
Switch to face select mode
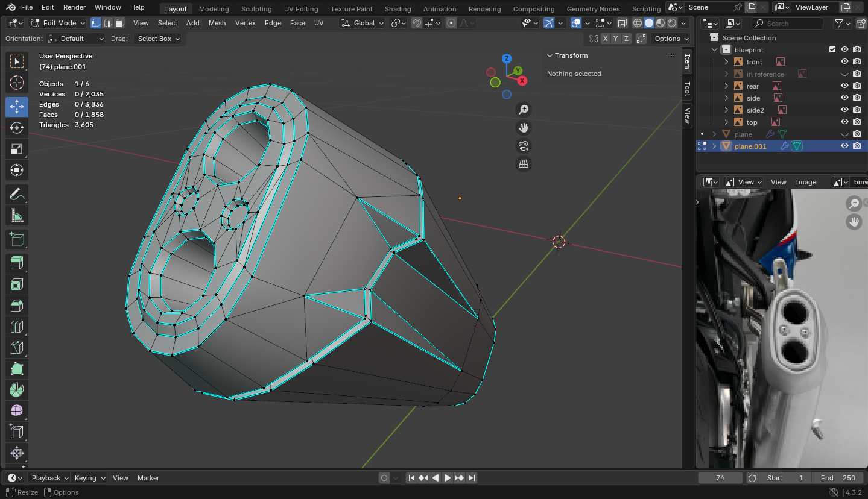pos(120,23)
